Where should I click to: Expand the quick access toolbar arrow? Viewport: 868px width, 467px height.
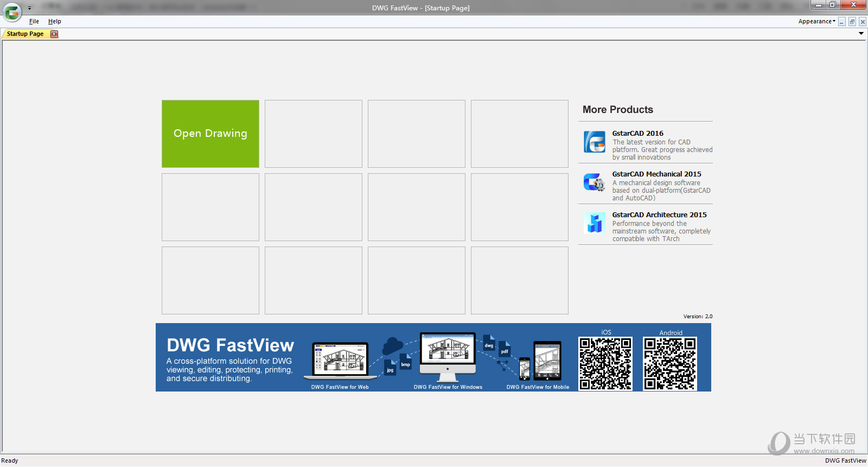(x=29, y=8)
